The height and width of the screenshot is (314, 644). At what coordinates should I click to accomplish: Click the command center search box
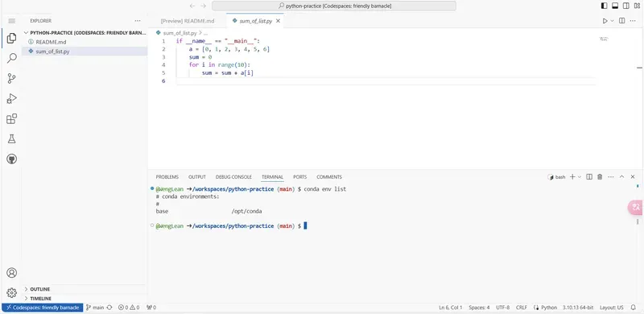tap(334, 6)
